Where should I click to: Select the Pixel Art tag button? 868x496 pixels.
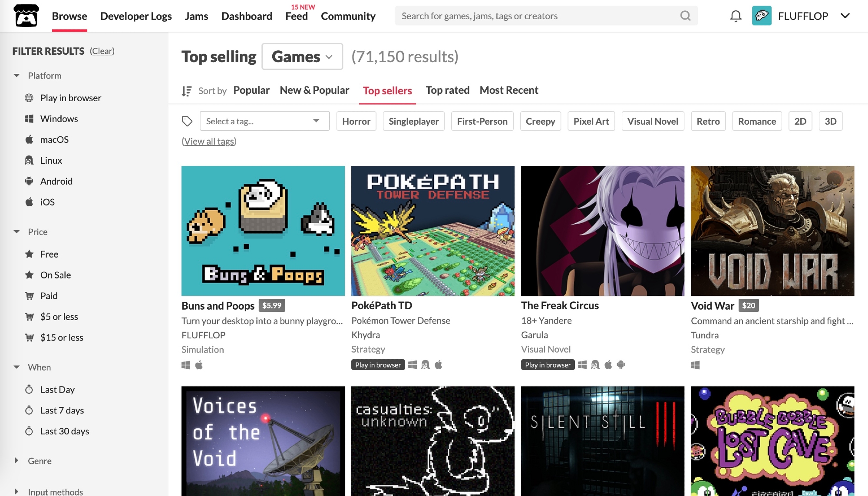point(591,121)
